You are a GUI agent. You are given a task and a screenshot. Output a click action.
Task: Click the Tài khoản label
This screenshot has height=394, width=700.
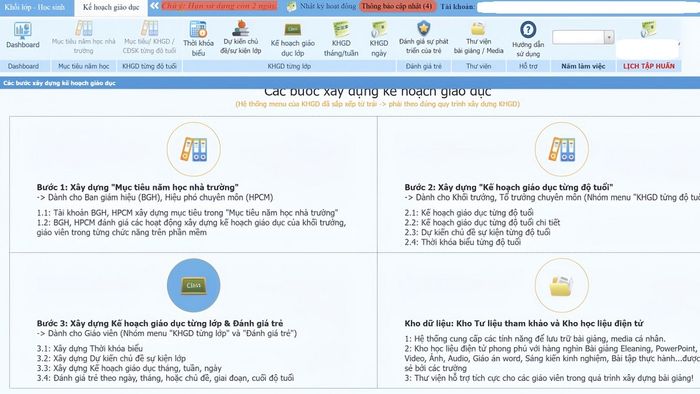(457, 6)
